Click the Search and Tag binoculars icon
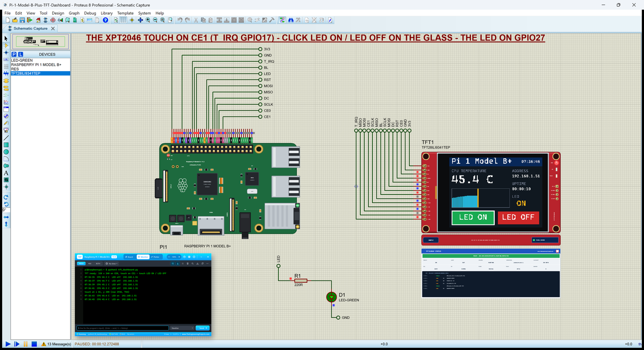The width and height of the screenshot is (644, 350). (x=291, y=20)
